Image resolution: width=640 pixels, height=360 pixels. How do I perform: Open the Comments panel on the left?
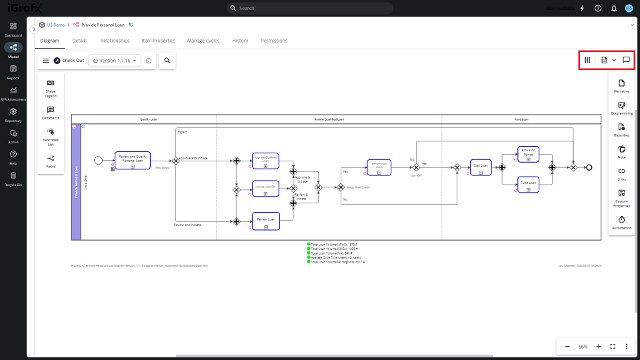point(51,112)
